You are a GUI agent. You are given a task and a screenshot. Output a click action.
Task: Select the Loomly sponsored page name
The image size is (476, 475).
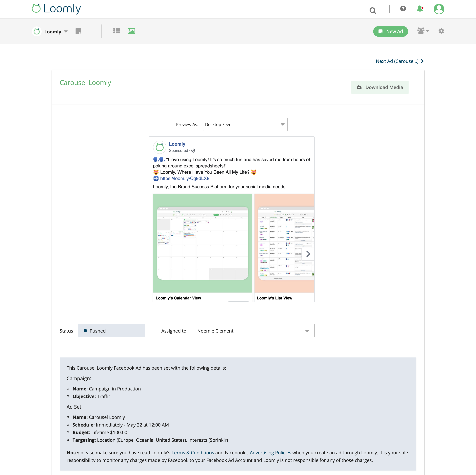tap(177, 144)
